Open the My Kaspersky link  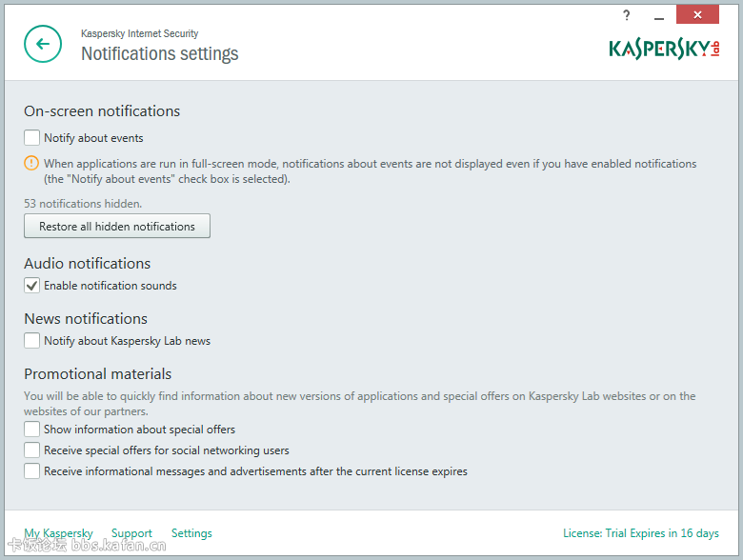(x=58, y=533)
